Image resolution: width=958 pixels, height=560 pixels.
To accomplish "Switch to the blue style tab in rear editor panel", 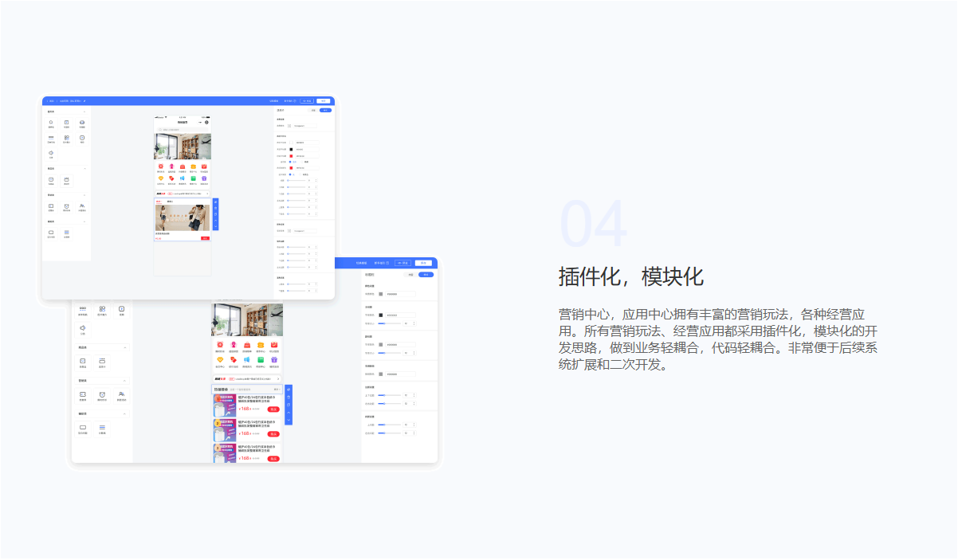I will [426, 274].
